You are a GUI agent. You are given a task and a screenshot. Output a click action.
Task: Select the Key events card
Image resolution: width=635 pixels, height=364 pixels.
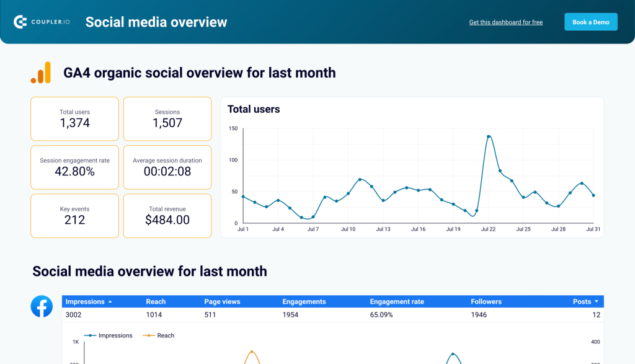tap(74, 215)
